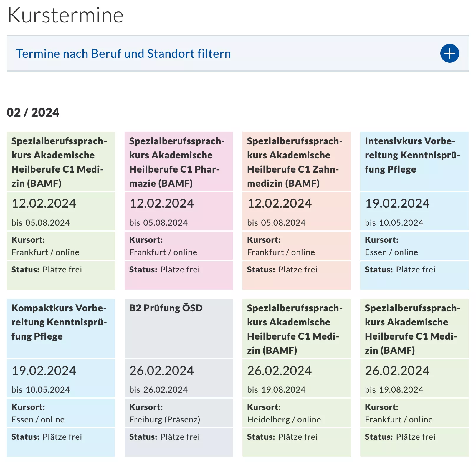Viewport: 476px width, 466px height.
Task: Click 'Status: Plätze frei' on B2 Prüfung card
Action: pyautogui.click(x=164, y=437)
